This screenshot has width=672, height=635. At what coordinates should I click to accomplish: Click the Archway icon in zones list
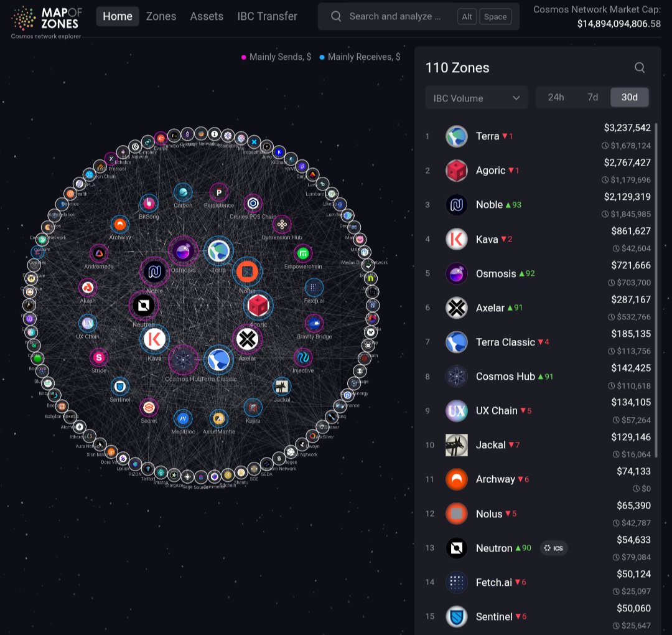pyautogui.click(x=457, y=479)
